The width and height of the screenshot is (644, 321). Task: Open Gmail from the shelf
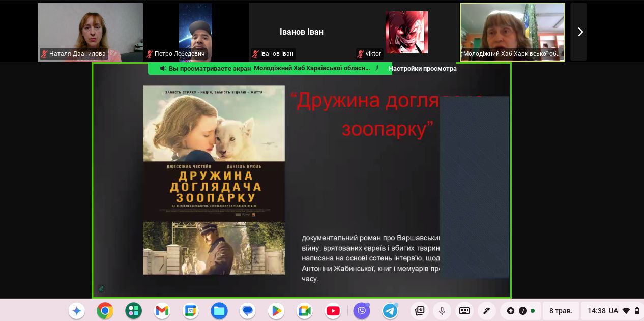(x=162, y=311)
